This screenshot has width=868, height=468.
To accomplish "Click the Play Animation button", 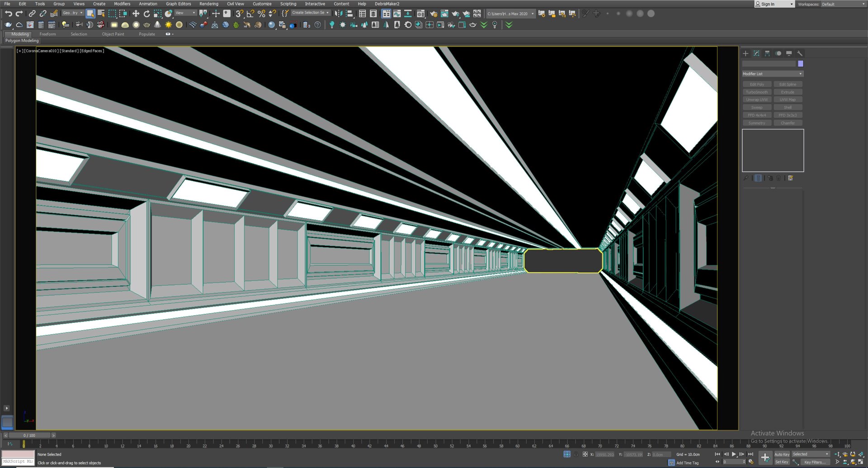I will pyautogui.click(x=734, y=454).
